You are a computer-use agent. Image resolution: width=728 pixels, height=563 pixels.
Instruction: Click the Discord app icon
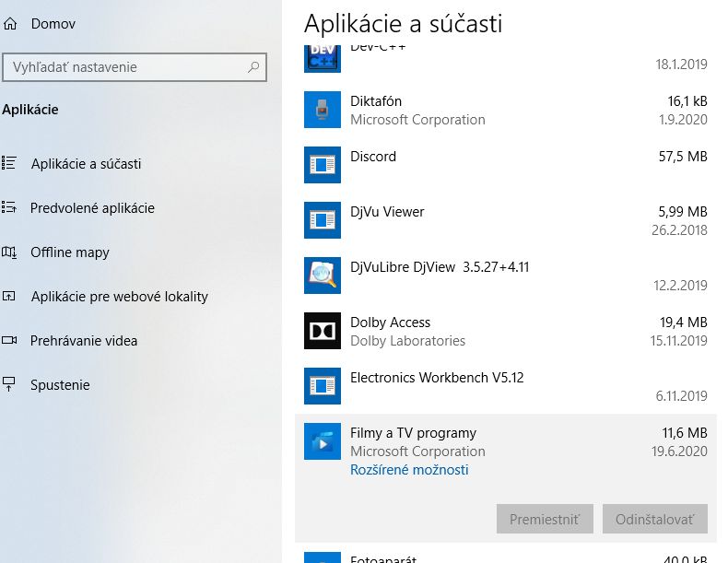coord(322,166)
